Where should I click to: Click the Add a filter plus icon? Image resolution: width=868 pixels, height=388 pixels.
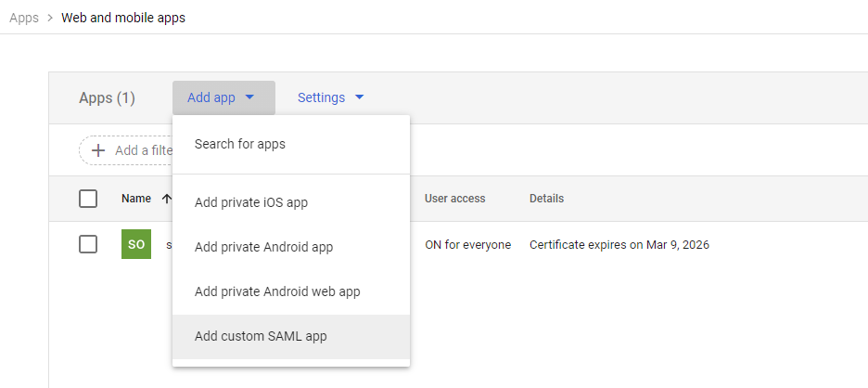point(98,150)
